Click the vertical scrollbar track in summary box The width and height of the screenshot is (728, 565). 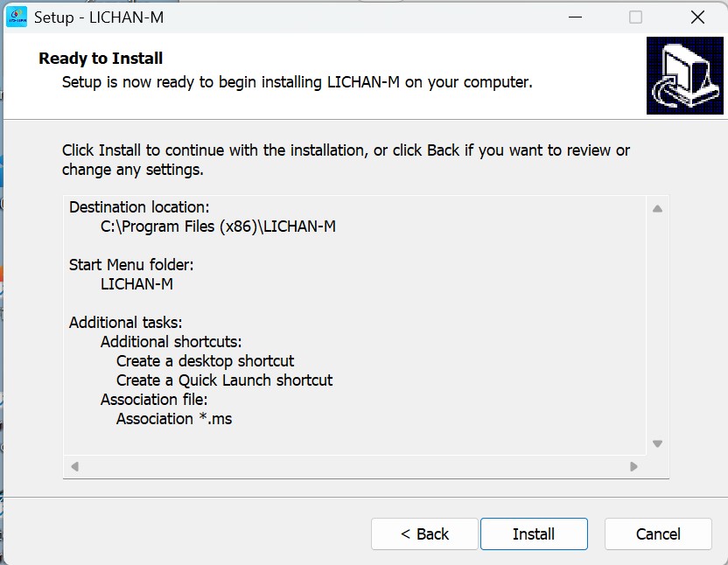657,326
